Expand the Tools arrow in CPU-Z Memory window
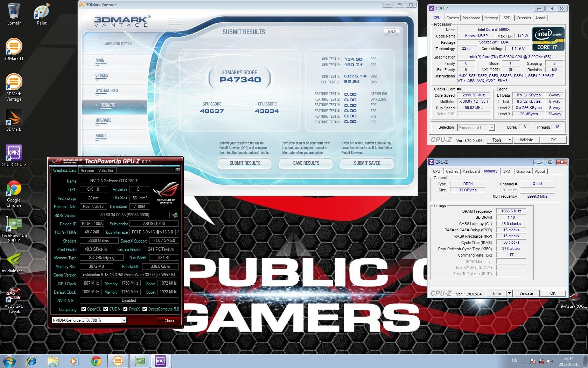Image resolution: width=588 pixels, height=368 pixels. pyautogui.click(x=509, y=293)
